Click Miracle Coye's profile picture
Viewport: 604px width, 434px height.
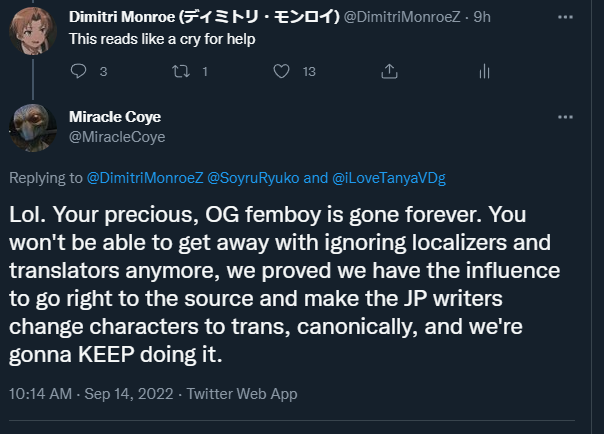(32, 127)
